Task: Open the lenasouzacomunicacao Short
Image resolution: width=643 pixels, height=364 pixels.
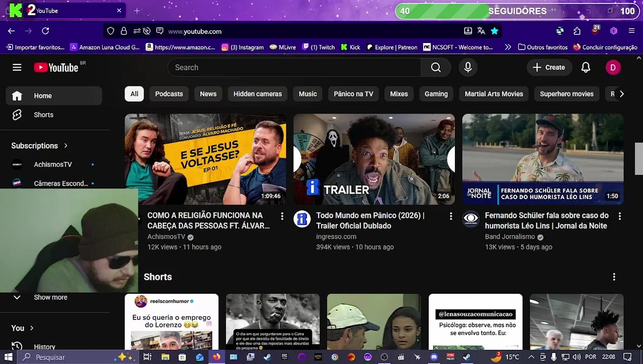Action: (476, 322)
